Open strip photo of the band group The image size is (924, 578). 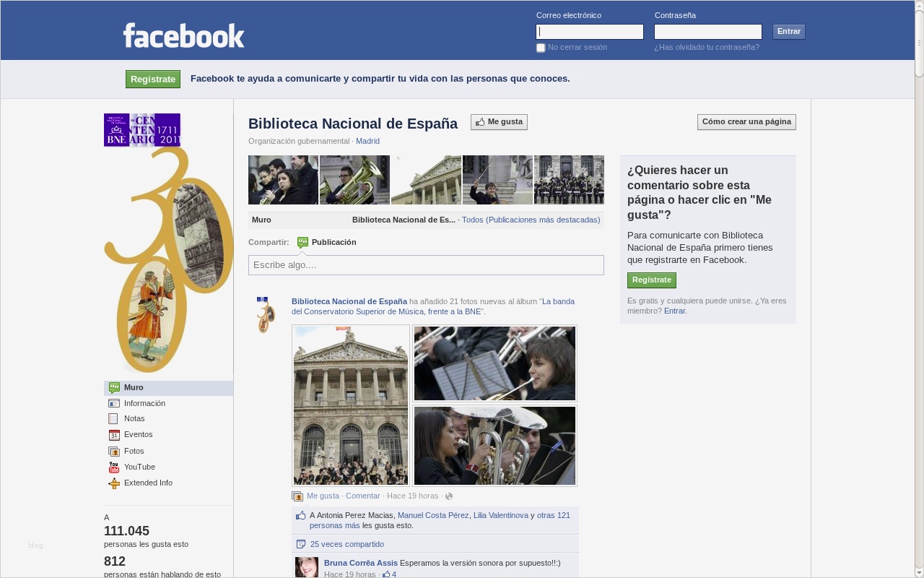(x=569, y=180)
